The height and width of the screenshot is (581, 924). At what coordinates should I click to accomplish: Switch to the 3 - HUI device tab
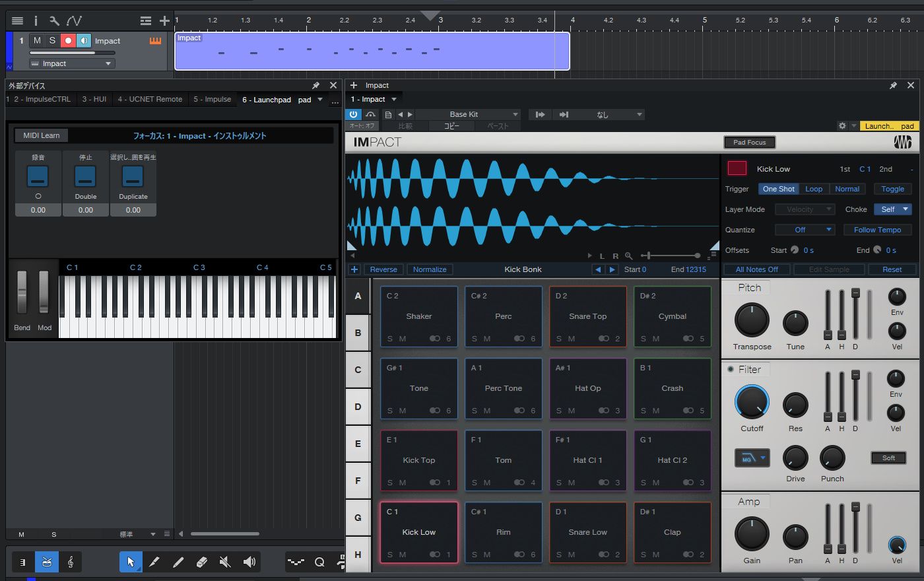(x=94, y=99)
